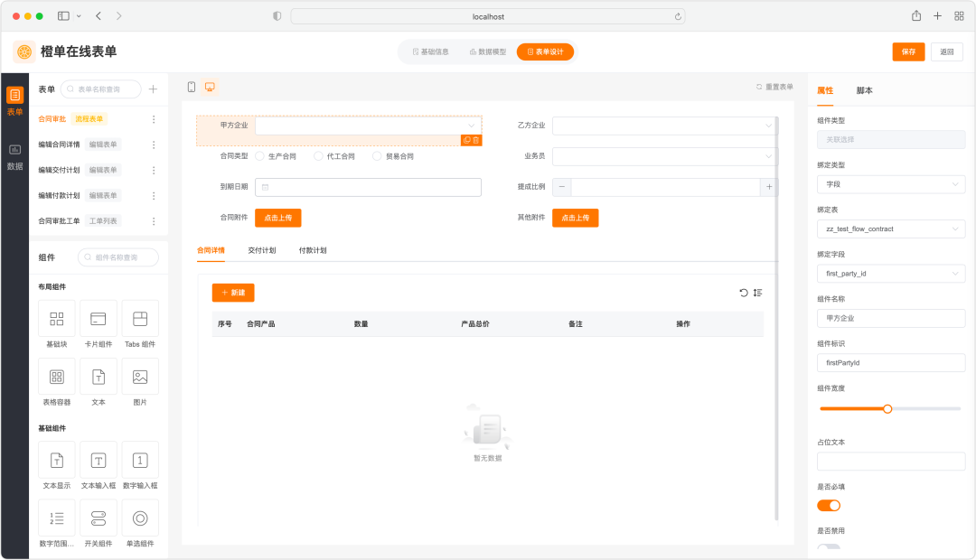This screenshot has height=560, width=976.
Task: Click the 保存 button
Action: [909, 51]
